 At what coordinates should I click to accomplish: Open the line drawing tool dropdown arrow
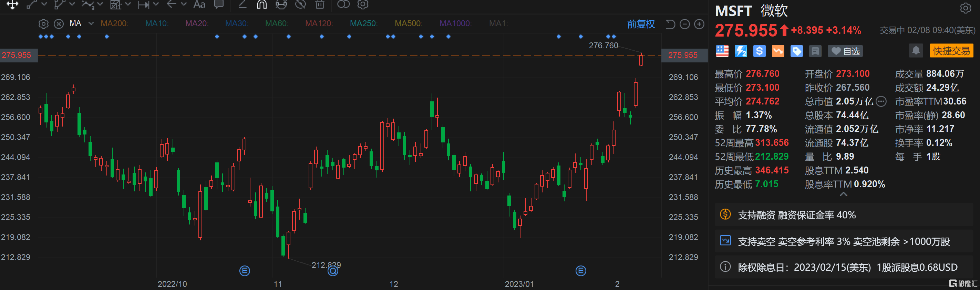pyautogui.click(x=44, y=4)
